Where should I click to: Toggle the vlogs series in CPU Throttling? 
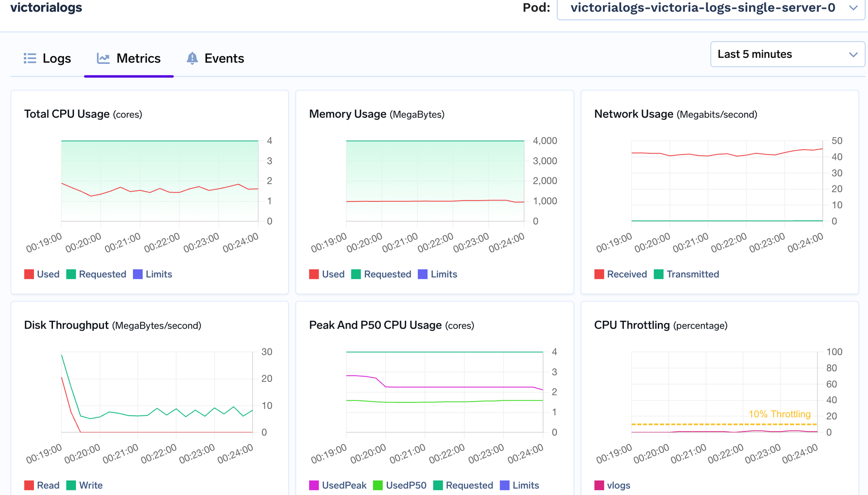[599, 485]
